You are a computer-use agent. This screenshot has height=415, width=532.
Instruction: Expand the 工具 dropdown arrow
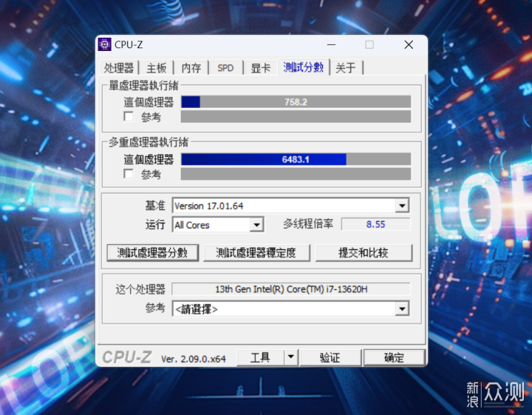(291, 357)
